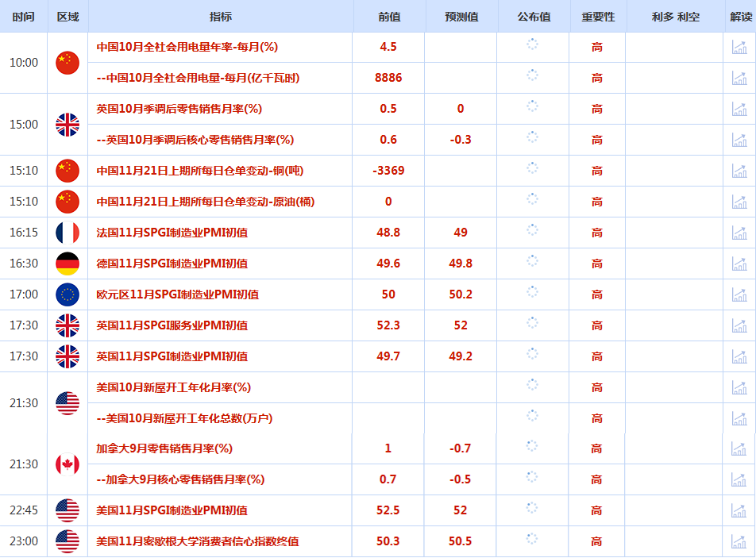Open chart icon for 法国11月SPGI制造业PMI初值 row
This screenshot has height=558, width=756.
click(x=739, y=233)
